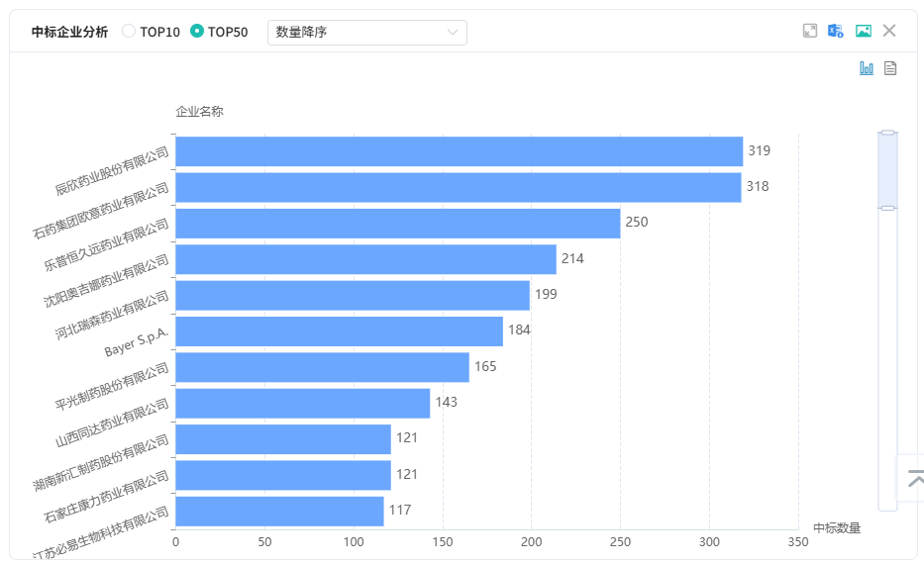The image size is (924, 565).
Task: Expand chart to fullscreen view
Action: click(810, 31)
